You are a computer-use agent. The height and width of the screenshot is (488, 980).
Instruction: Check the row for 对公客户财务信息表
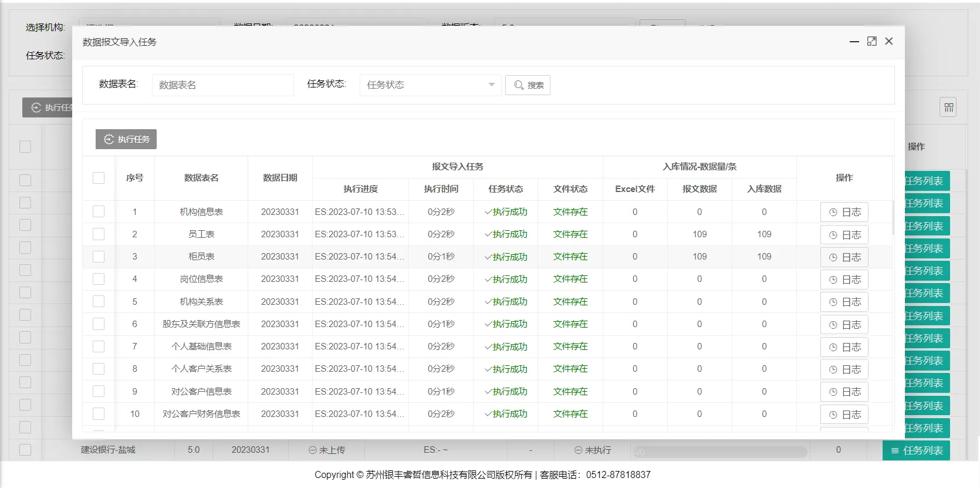[x=99, y=414]
